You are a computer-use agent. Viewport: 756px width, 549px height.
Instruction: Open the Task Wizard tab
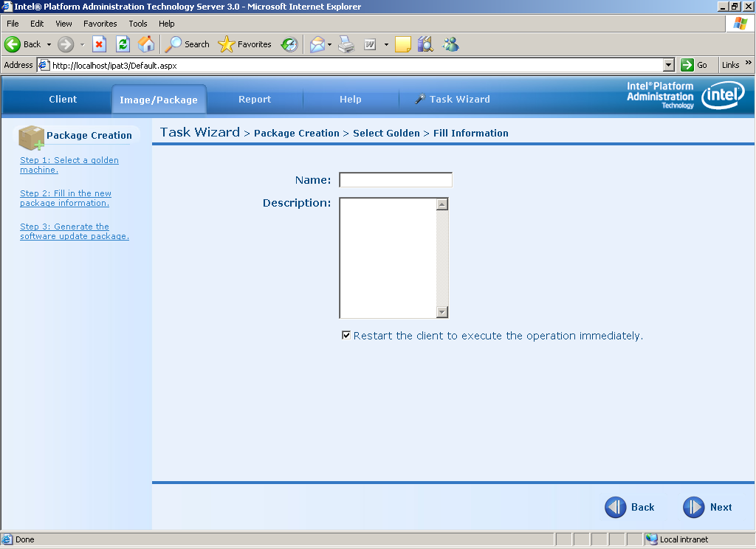pos(453,100)
